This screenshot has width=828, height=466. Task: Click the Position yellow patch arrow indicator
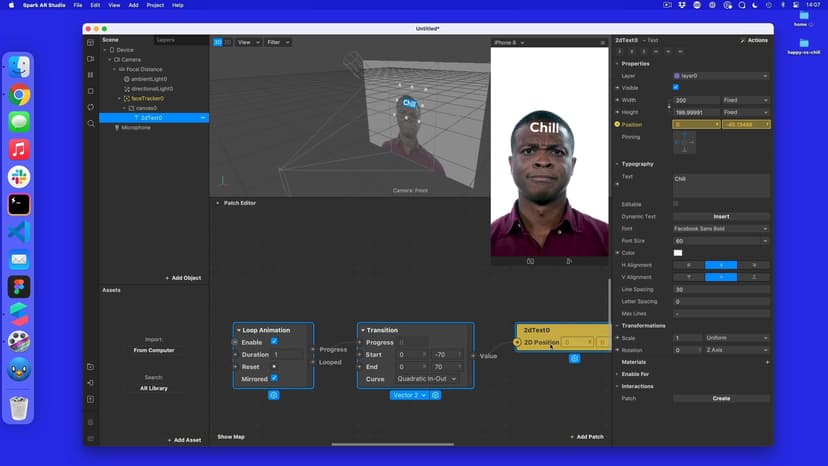tap(617, 125)
